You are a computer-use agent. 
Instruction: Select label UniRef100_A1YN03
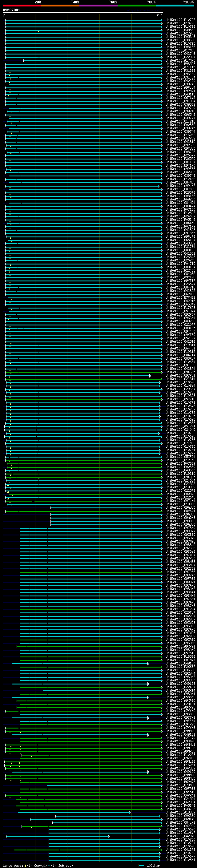coord(180,50)
